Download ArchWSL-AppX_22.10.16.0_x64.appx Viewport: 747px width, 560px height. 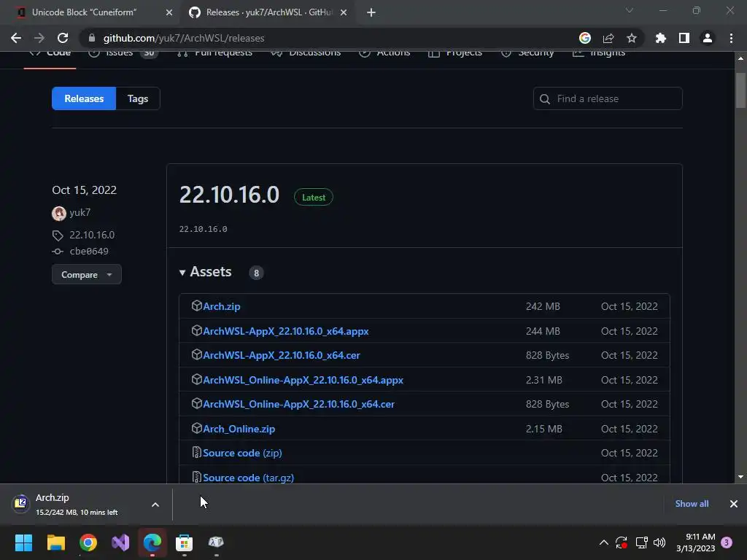click(286, 331)
